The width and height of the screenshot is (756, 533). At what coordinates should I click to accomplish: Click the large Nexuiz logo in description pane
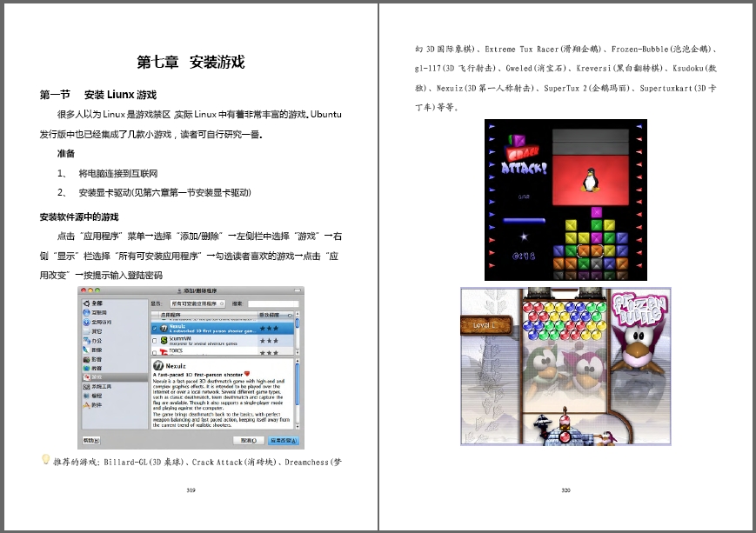click(x=157, y=366)
